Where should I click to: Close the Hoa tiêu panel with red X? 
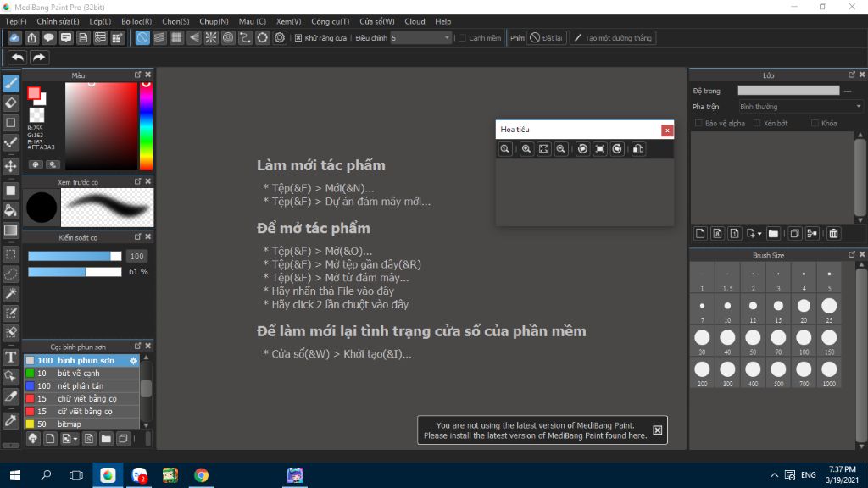point(667,130)
